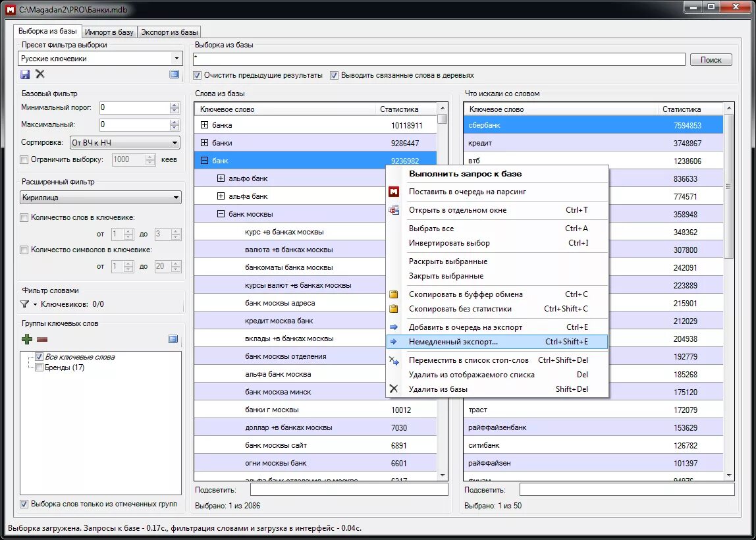Click X icon beside 'Удалить из базы'
Screen dimensions: 756x540
point(394,389)
